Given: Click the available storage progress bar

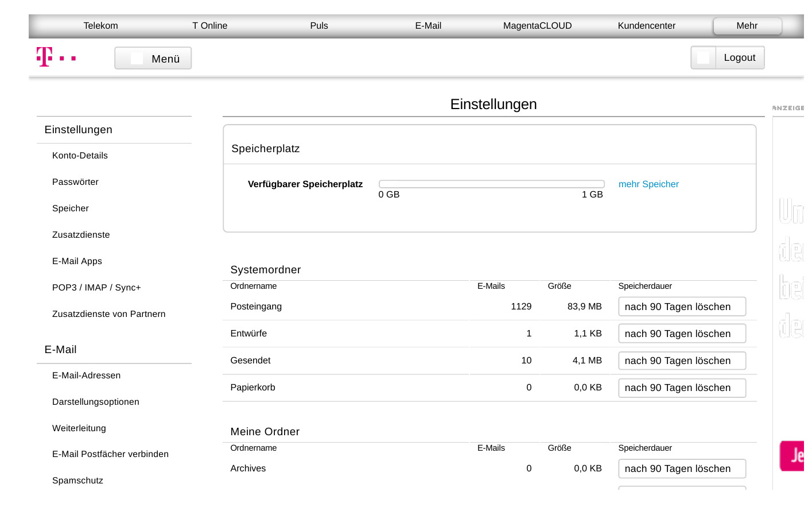Looking at the screenshot, I should point(491,184).
